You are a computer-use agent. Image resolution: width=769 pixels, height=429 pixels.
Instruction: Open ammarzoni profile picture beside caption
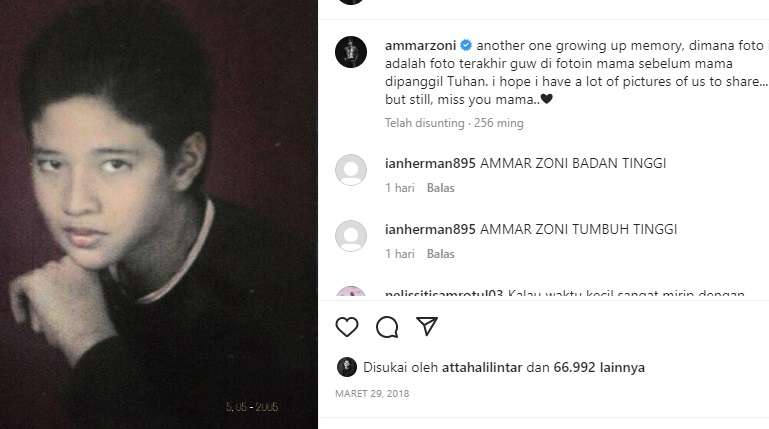pyautogui.click(x=350, y=50)
